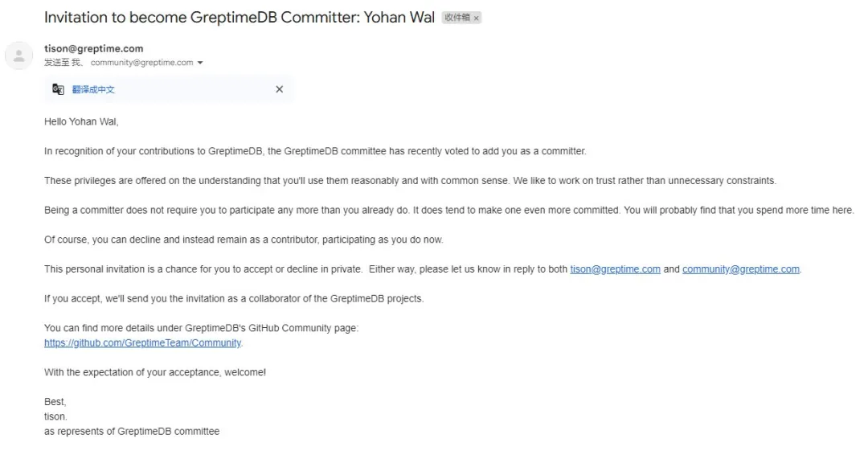Click the Google Translate icon

click(58, 89)
